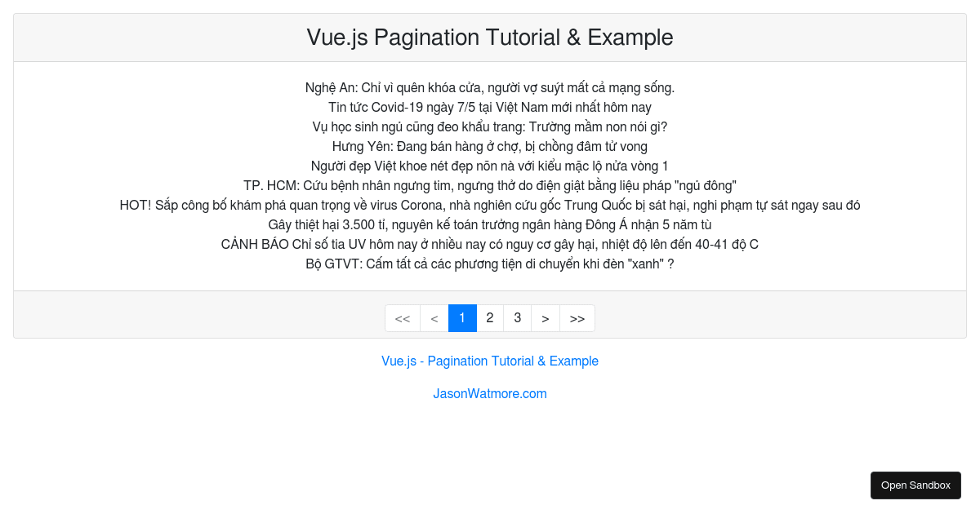Go to previous page with < button

coord(434,318)
